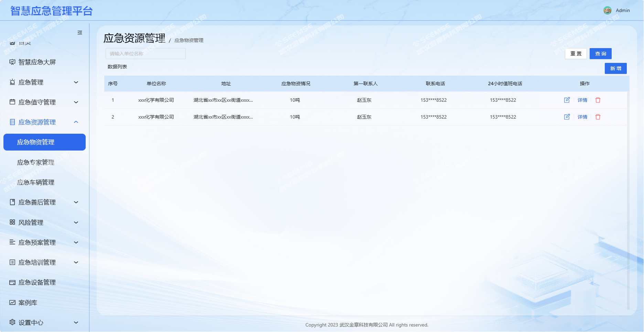The image size is (644, 332).
Task: Click the 新增 add button
Action: coord(615,68)
